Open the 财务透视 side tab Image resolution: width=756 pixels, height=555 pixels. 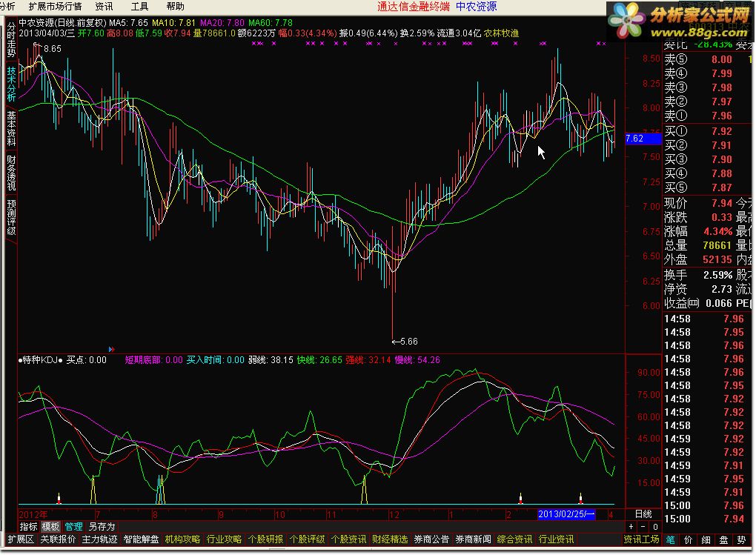(x=11, y=173)
